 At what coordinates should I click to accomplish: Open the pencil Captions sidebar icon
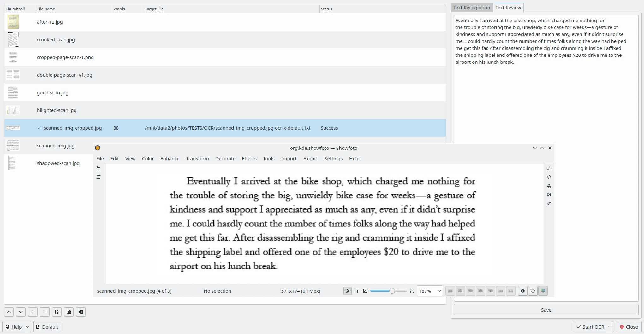549,203
